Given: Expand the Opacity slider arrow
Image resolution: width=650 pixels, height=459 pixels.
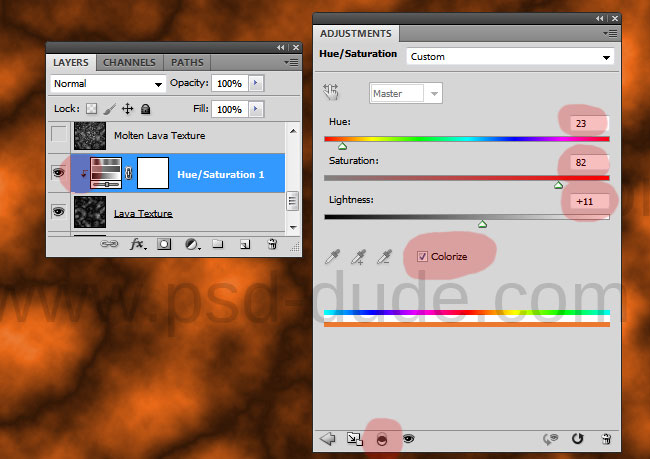Looking at the screenshot, I should (256, 83).
